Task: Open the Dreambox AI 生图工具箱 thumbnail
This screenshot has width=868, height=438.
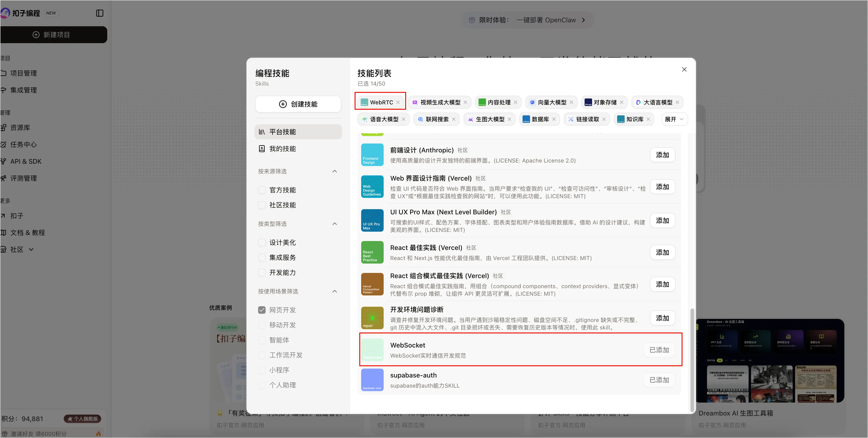Action: pyautogui.click(x=770, y=361)
